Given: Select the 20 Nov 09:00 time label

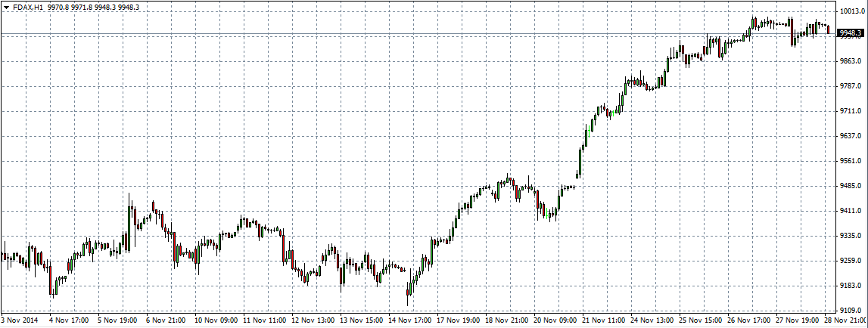Looking at the screenshot, I should pyautogui.click(x=555, y=320).
